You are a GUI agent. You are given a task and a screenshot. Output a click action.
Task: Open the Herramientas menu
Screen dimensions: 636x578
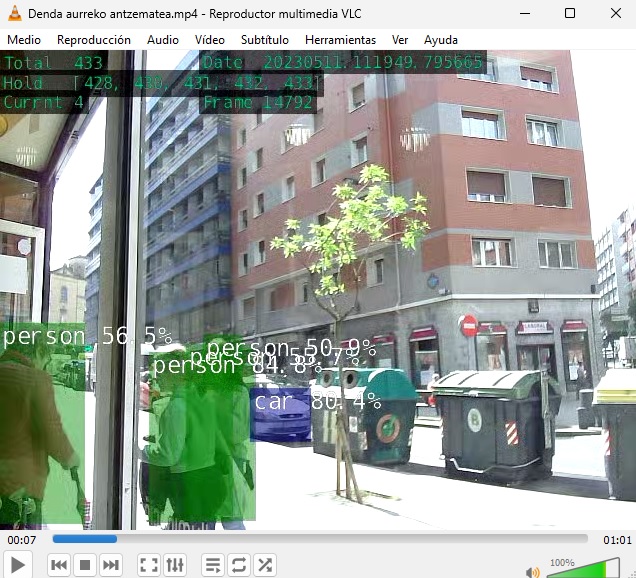[340, 40]
